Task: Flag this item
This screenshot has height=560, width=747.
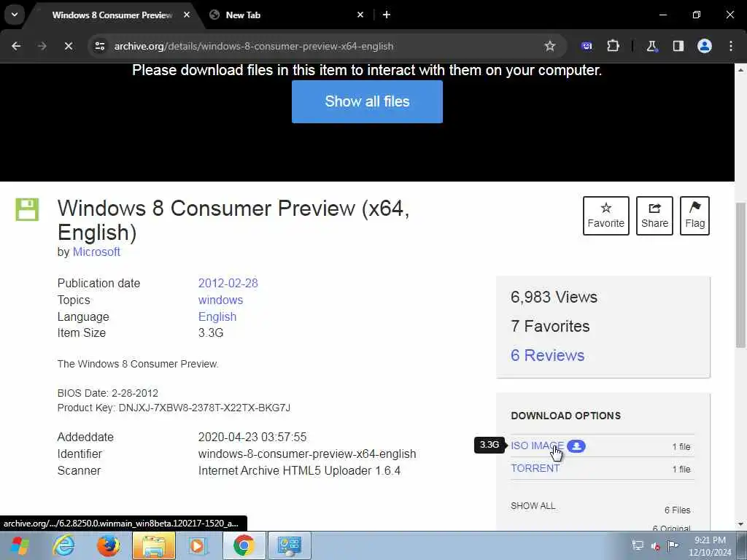Action: 694,216
